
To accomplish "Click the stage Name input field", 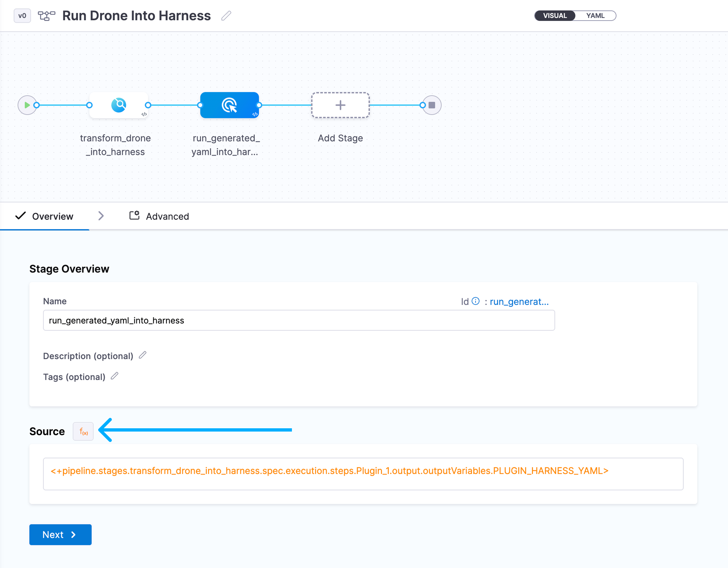I will pos(299,320).
